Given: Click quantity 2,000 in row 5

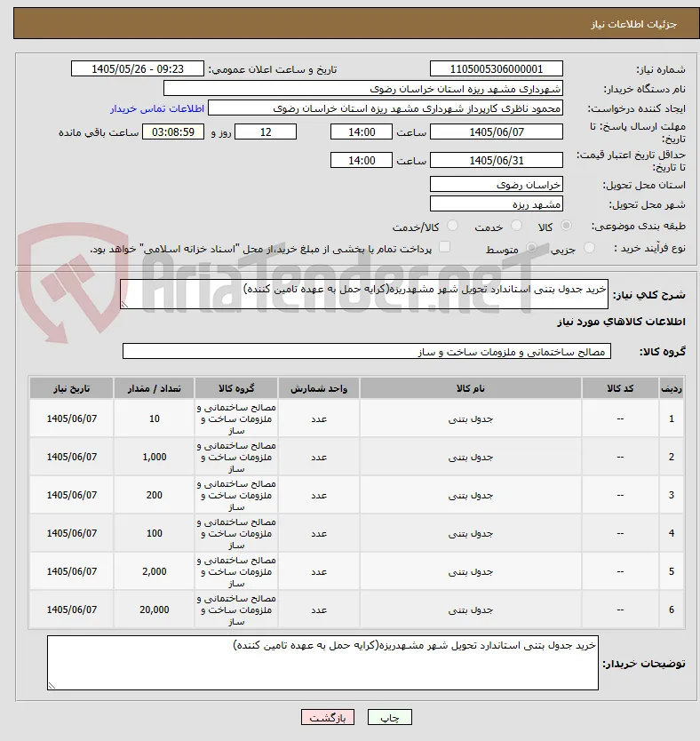Looking at the screenshot, I should point(155,572).
